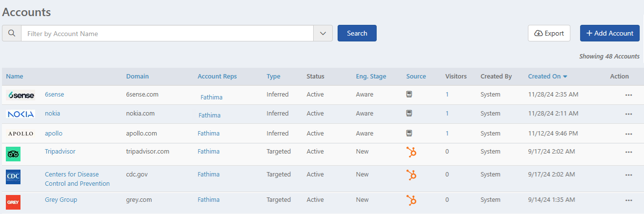
Task: Click the source icon in apollo row
Action: [x=409, y=133]
